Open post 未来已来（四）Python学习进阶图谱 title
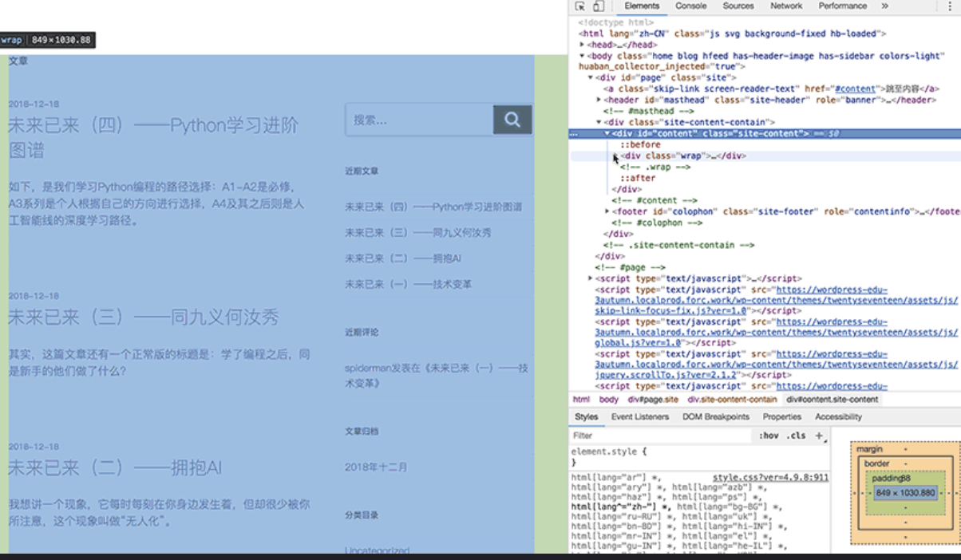The height and width of the screenshot is (560, 961). coord(153,137)
